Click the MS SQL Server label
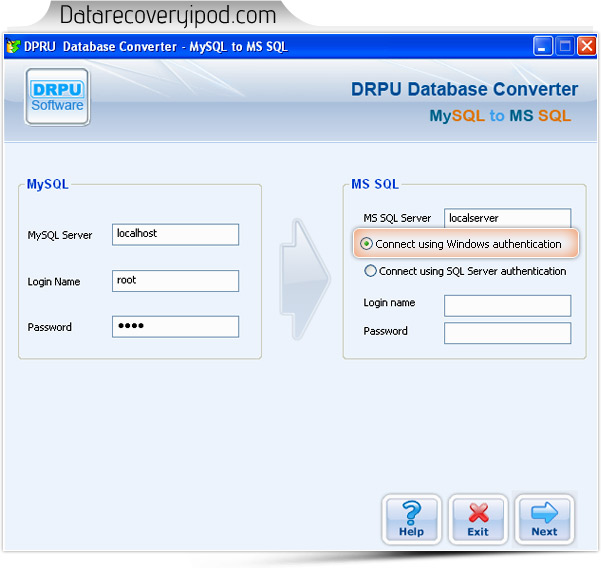The height and width of the screenshot is (568, 601). pos(397,218)
